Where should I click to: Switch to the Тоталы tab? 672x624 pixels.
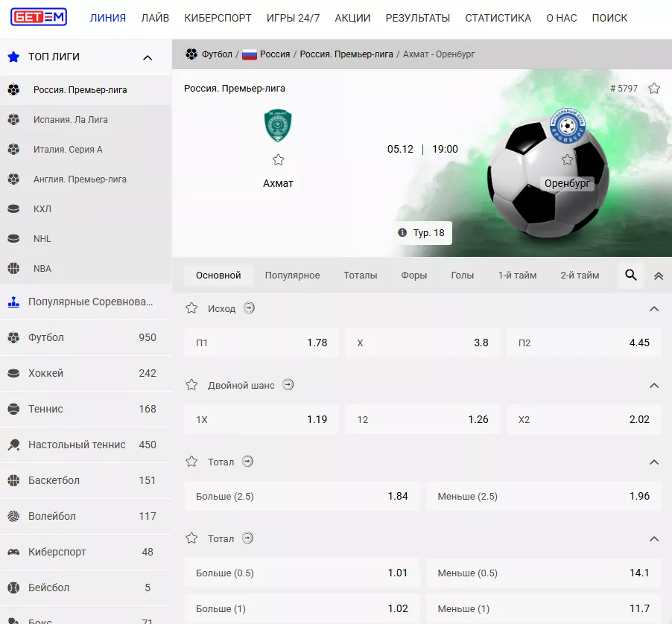(361, 276)
